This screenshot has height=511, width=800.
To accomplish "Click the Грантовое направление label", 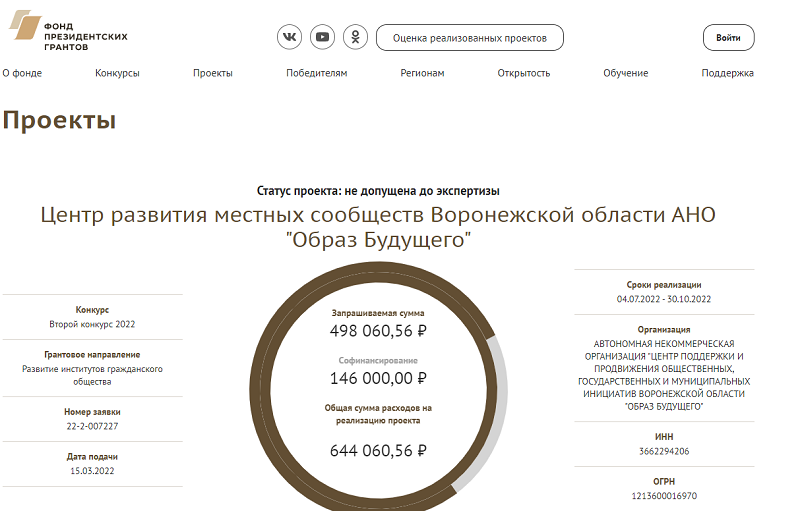I will click(92, 355).
